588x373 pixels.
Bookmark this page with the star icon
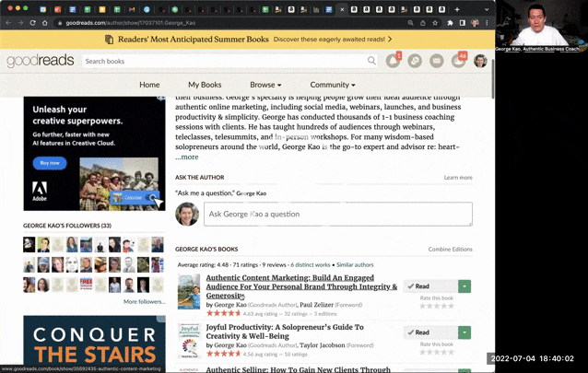435,23
